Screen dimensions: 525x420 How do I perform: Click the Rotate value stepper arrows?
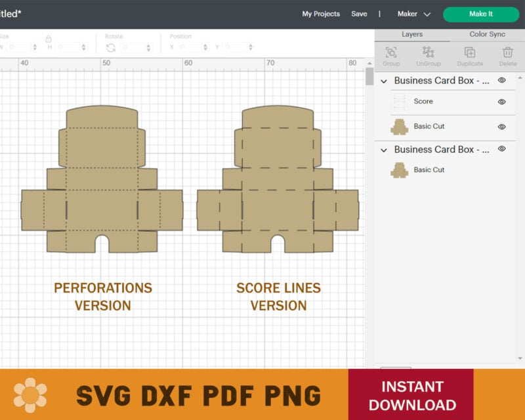pyautogui.click(x=148, y=47)
